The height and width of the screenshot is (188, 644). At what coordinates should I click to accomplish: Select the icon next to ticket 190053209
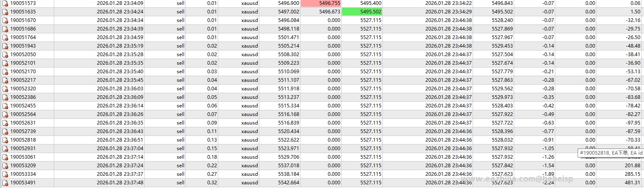[5, 166]
